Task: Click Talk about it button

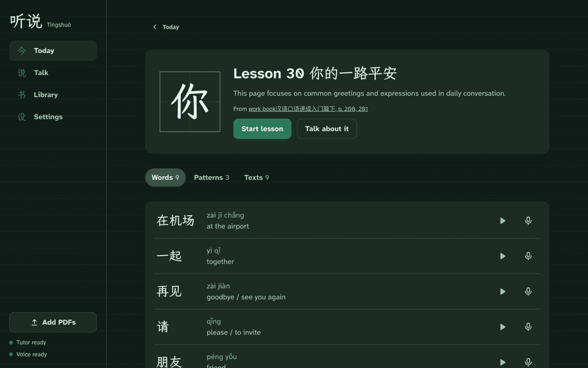Action: tap(327, 128)
